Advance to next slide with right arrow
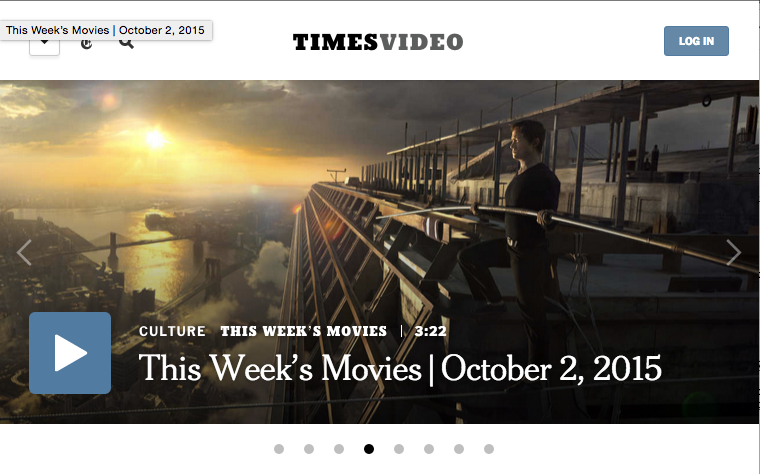760x474 pixels. pyautogui.click(x=733, y=252)
